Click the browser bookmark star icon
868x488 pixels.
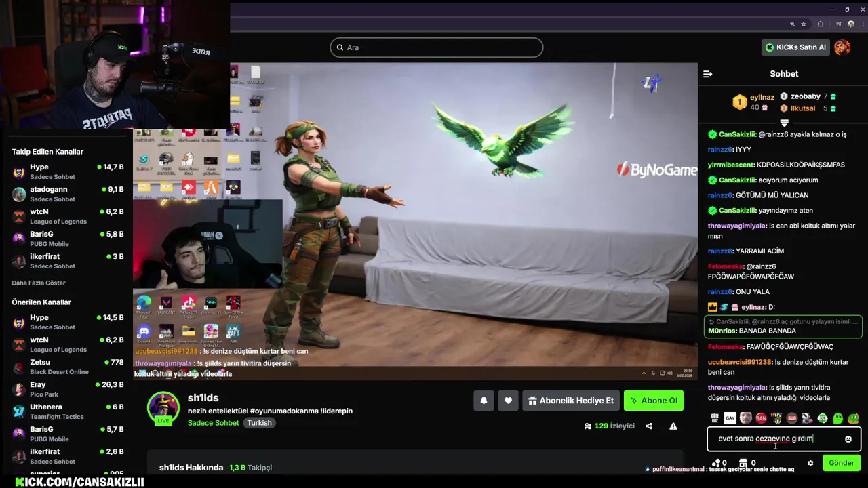pos(804,24)
